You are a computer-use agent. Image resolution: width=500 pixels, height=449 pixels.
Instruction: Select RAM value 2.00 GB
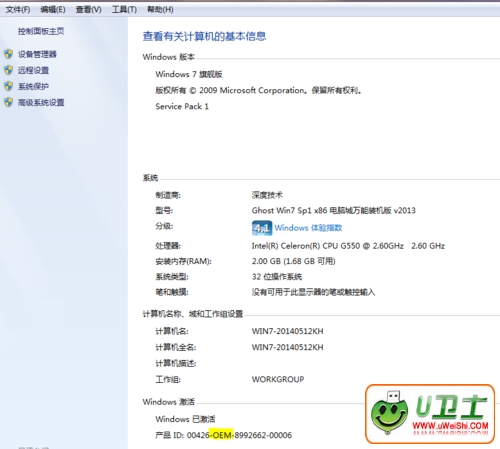tap(293, 261)
